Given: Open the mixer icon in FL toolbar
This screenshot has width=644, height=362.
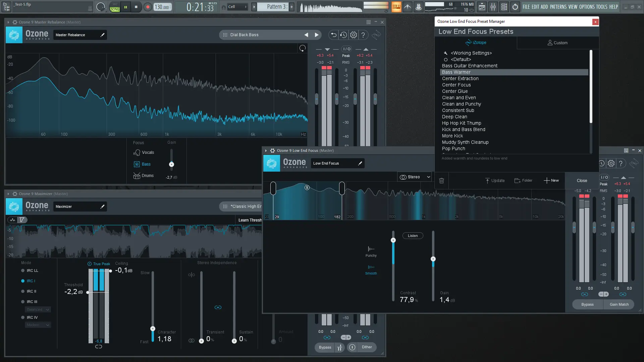Looking at the screenshot, I should [x=493, y=7].
